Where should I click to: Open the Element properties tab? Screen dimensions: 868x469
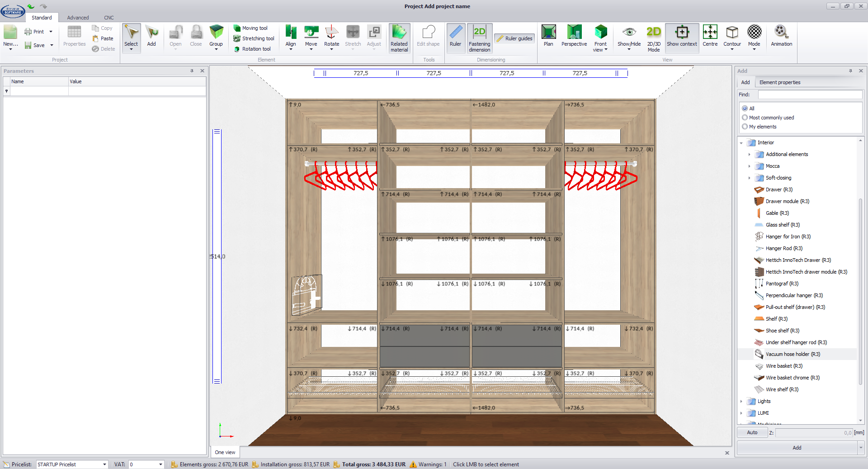(779, 82)
